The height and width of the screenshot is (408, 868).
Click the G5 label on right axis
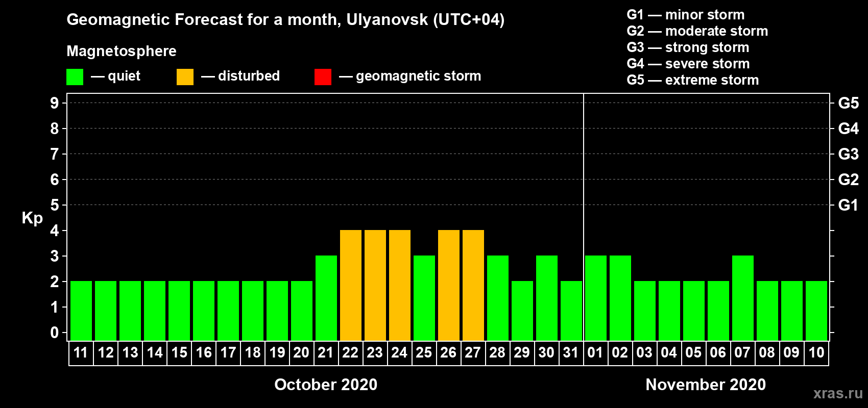849,103
